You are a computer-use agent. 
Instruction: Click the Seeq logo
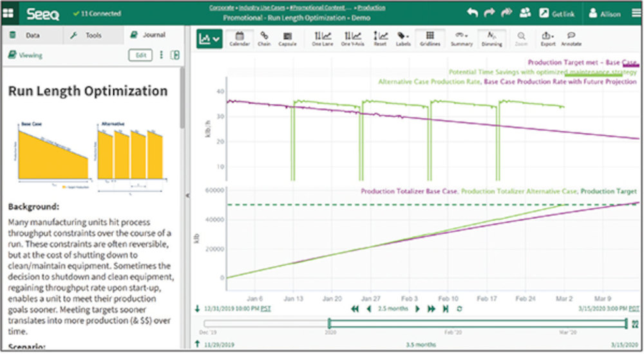pos(43,14)
